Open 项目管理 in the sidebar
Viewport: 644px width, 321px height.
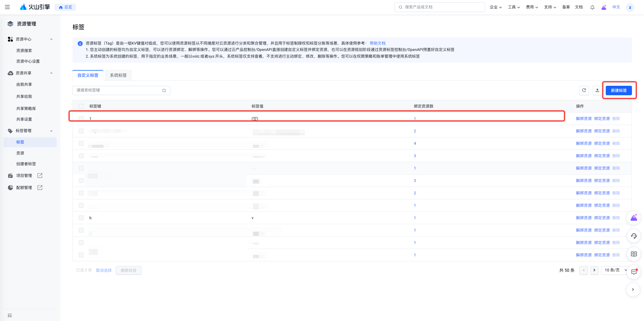pyautogui.click(x=24, y=176)
